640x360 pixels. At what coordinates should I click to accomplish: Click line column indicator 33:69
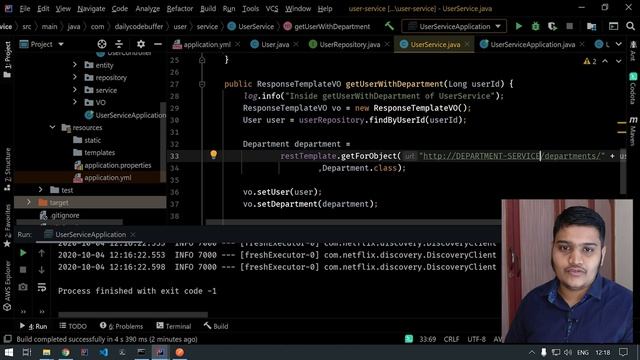427,339
